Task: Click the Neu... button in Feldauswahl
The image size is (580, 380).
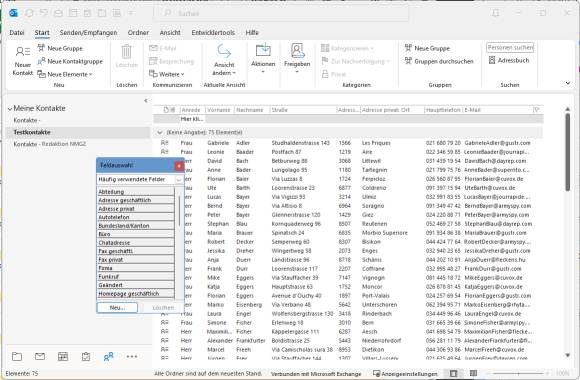Action: [x=117, y=307]
